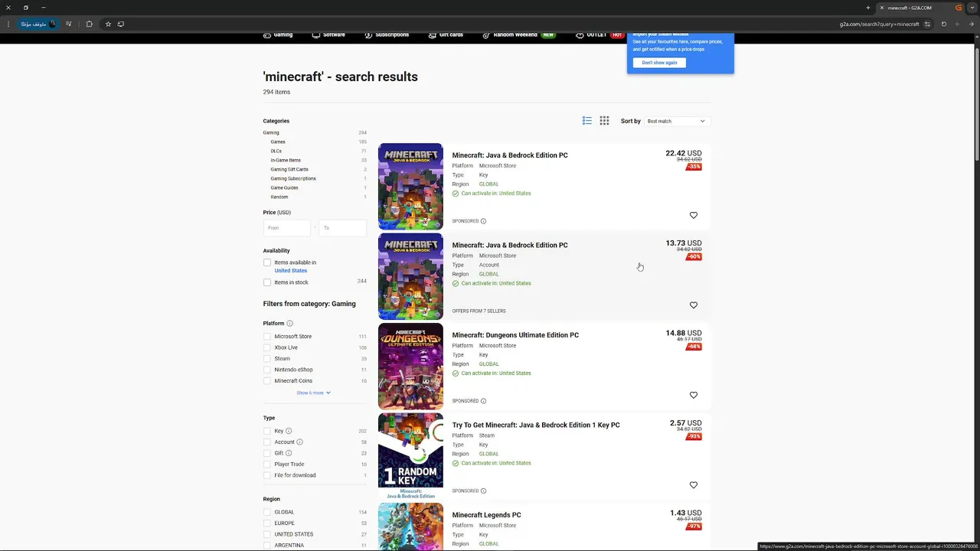Check the Player Trade type filter
This screenshot has height=551, width=980.
click(267, 464)
